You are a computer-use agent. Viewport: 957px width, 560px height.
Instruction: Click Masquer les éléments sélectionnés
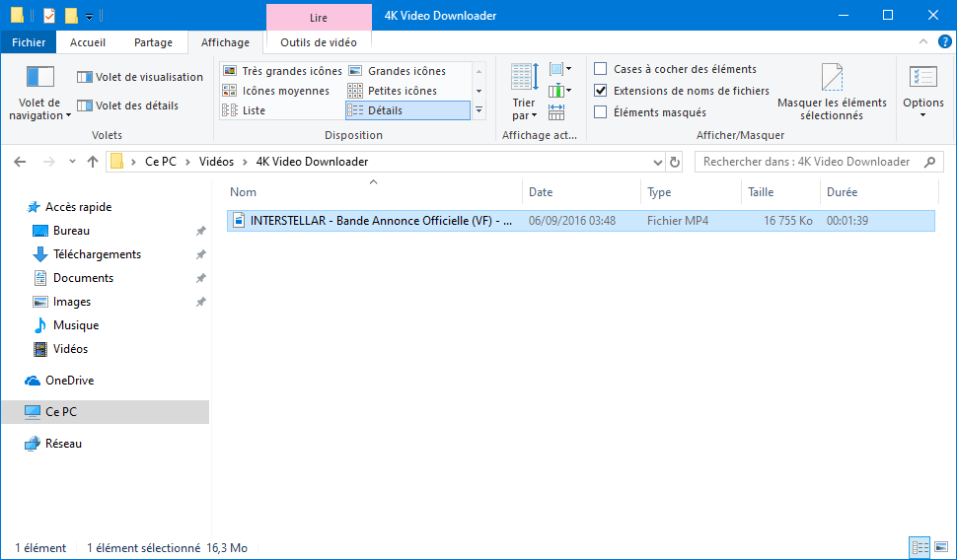click(x=832, y=92)
